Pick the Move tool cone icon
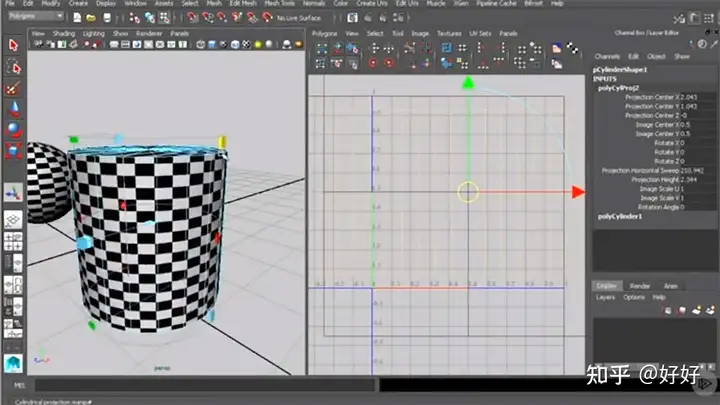 click(13, 109)
